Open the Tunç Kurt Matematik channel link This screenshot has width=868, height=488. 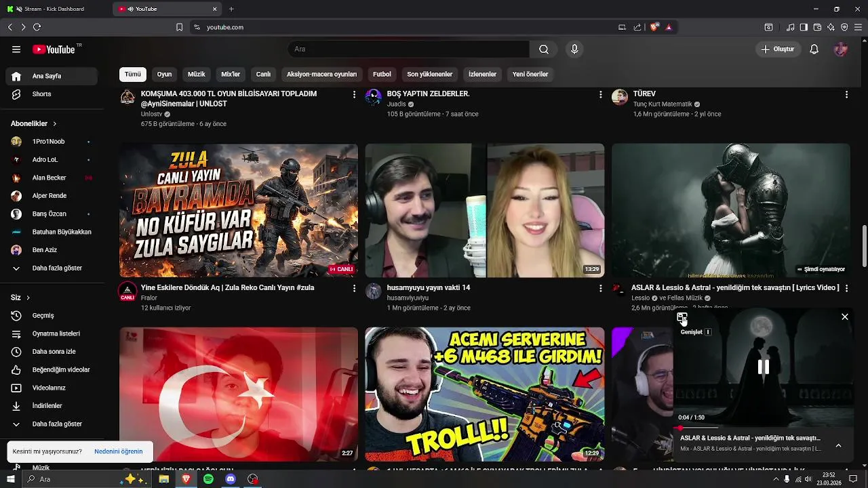coord(663,104)
